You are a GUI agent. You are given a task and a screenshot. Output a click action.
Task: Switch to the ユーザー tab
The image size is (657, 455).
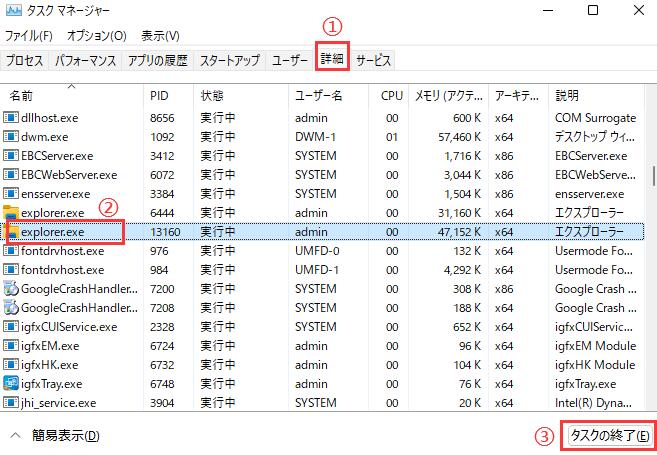point(290,61)
